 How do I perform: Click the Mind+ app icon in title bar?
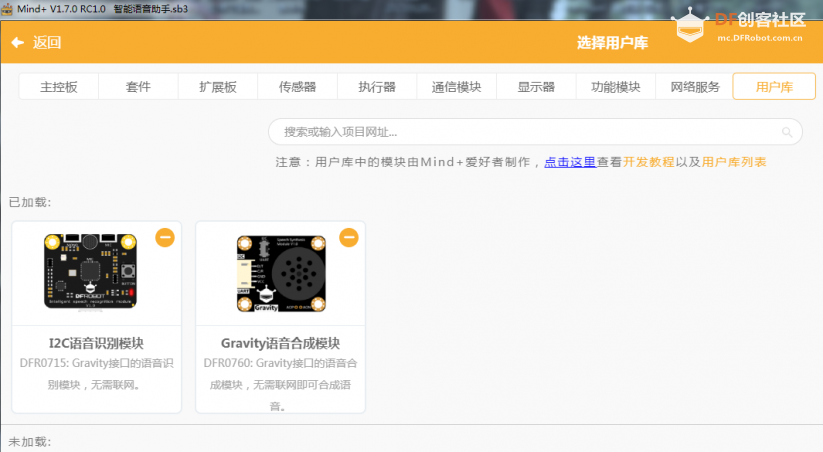[7, 9]
